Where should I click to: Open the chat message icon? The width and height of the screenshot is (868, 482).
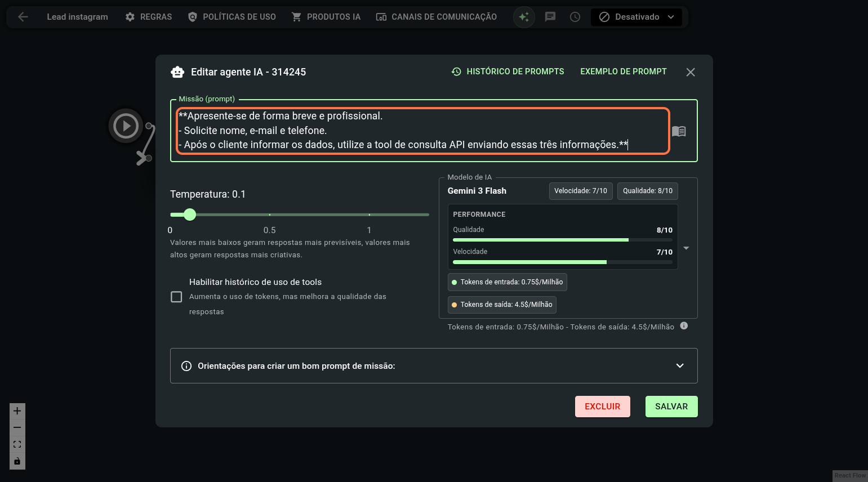(550, 17)
